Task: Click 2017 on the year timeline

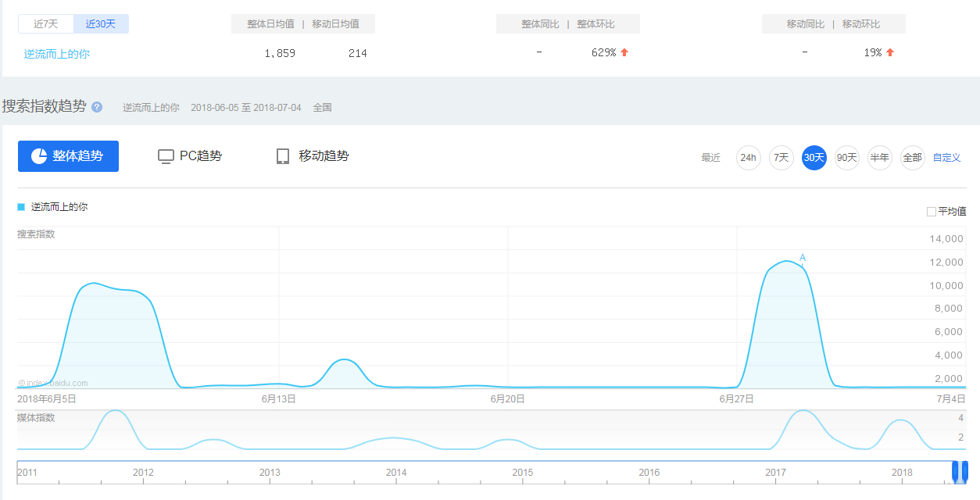Action: point(775,473)
